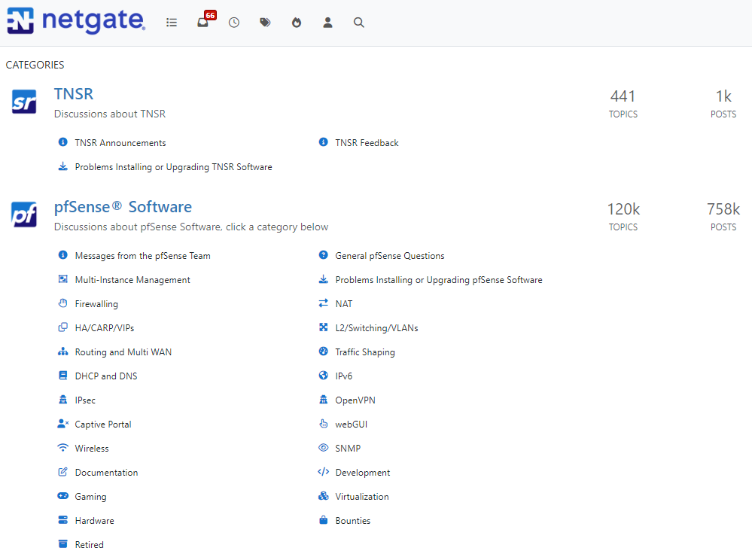The height and width of the screenshot is (560, 752).
Task: Open recent topics clock icon
Action: 234,23
